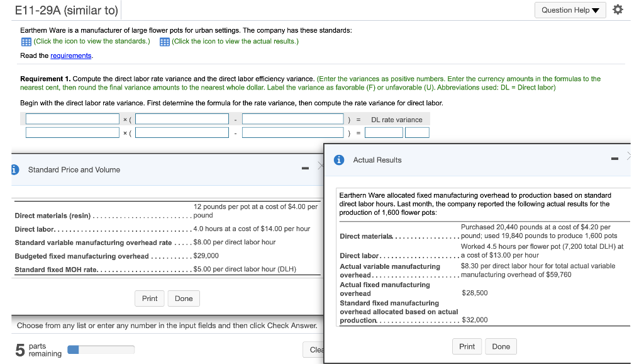
Task: Close the Actual Results popup
Action: pyautogui.click(x=628, y=156)
